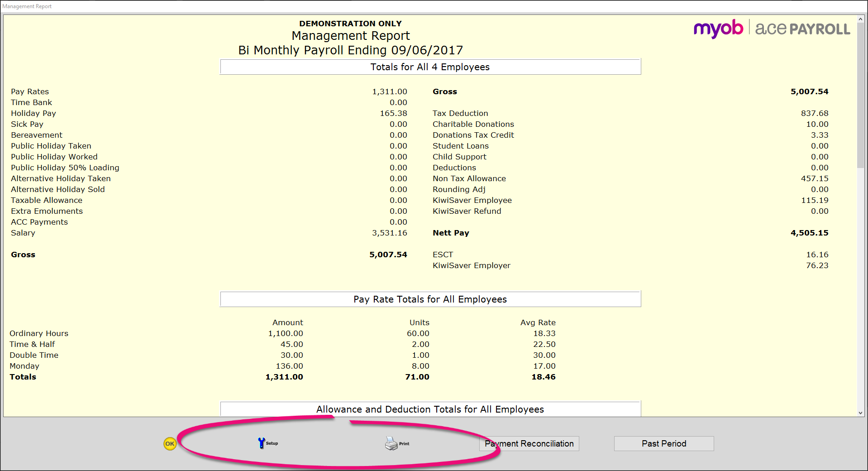The width and height of the screenshot is (868, 471).
Task: Click the scrollbar up arrow
Action: 860,19
